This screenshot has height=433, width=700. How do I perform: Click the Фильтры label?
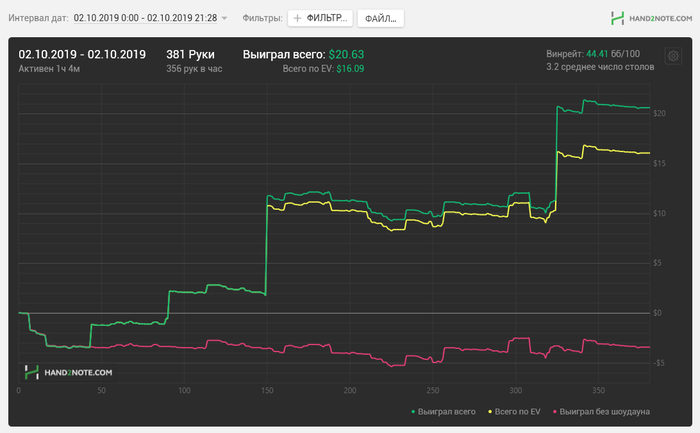click(262, 18)
